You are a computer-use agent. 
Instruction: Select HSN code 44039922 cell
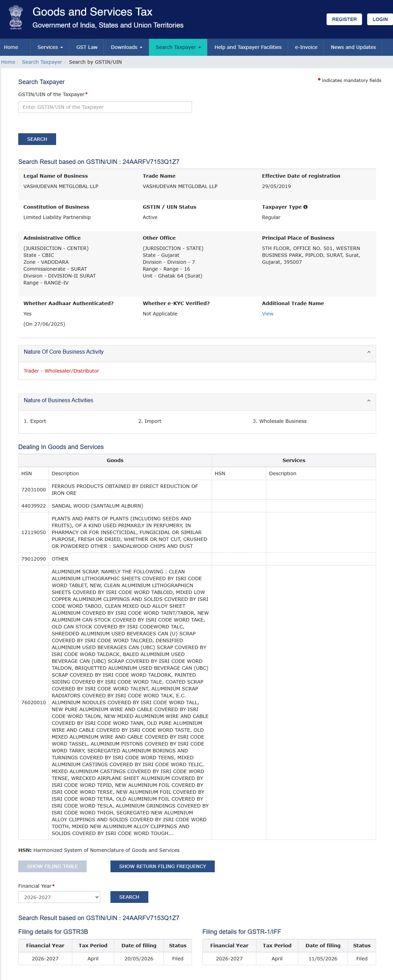33,506
